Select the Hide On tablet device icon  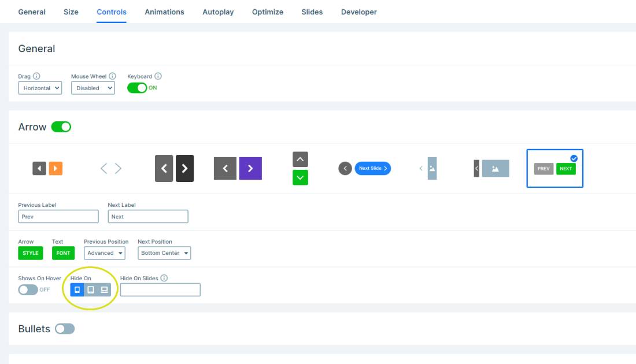click(x=91, y=290)
